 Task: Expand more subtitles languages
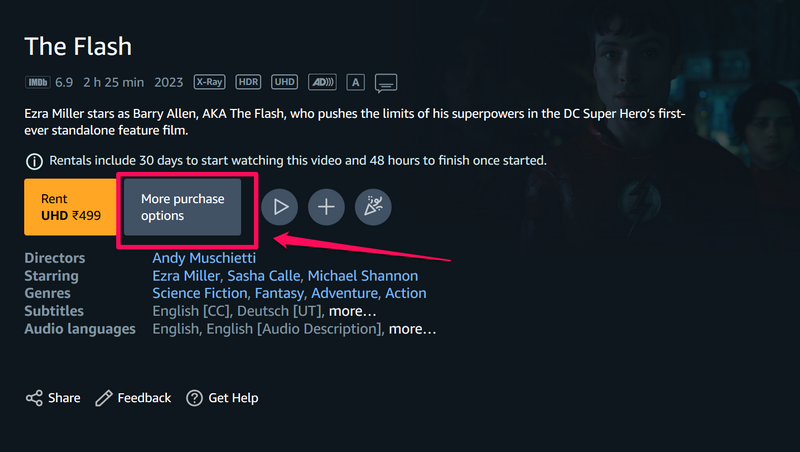coord(352,311)
